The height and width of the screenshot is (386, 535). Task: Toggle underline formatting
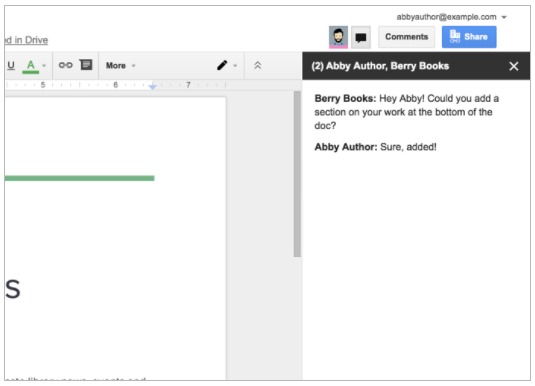click(x=11, y=65)
